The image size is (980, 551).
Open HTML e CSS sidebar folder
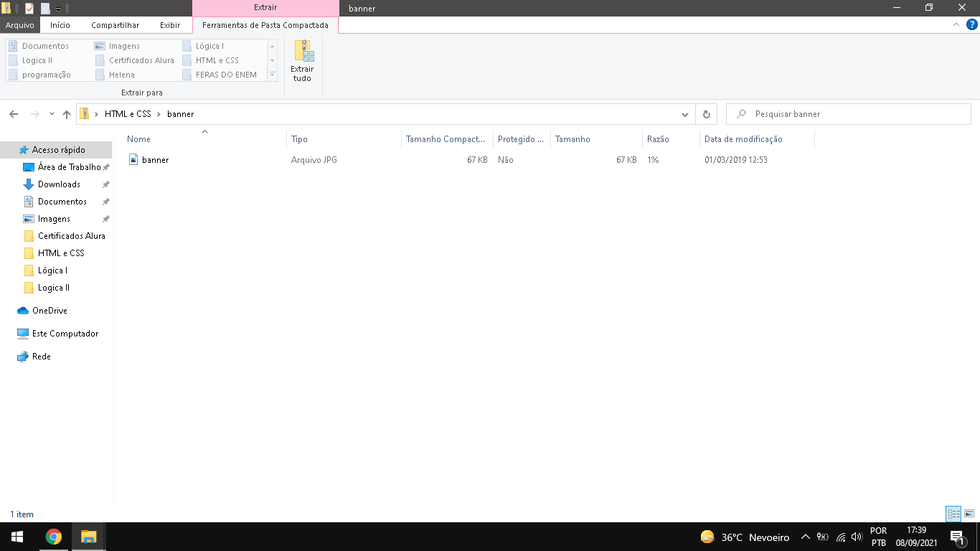click(x=61, y=253)
